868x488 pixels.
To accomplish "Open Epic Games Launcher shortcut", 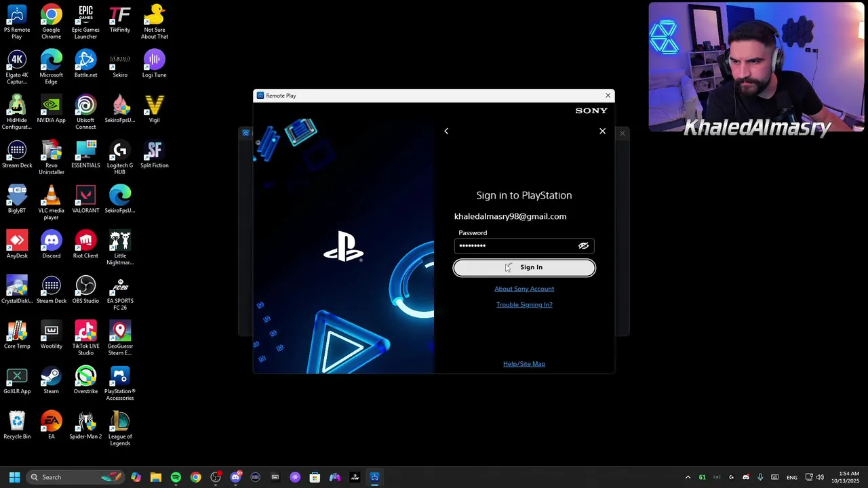I will pos(85,22).
